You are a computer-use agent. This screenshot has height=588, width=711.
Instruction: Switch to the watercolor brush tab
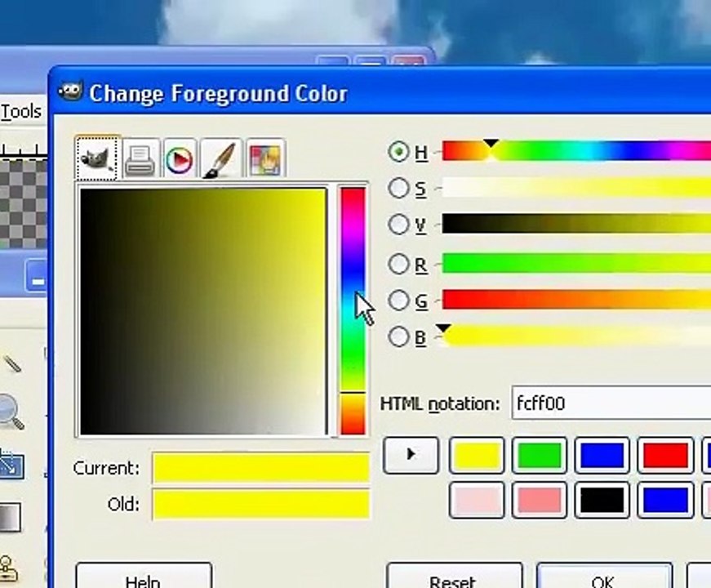pos(221,160)
